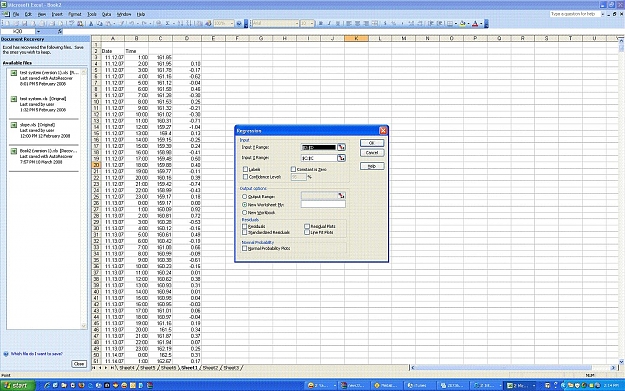Click the Font Color A swatch
625x391 pixels.
coord(475,23)
